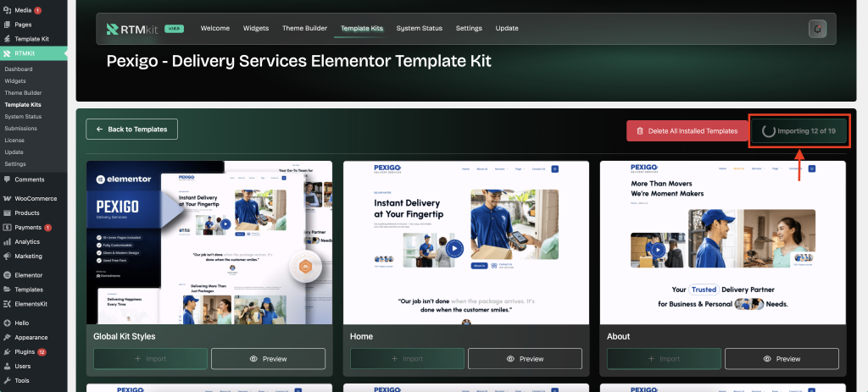Click the Appearance brush icon

[x=7, y=337]
